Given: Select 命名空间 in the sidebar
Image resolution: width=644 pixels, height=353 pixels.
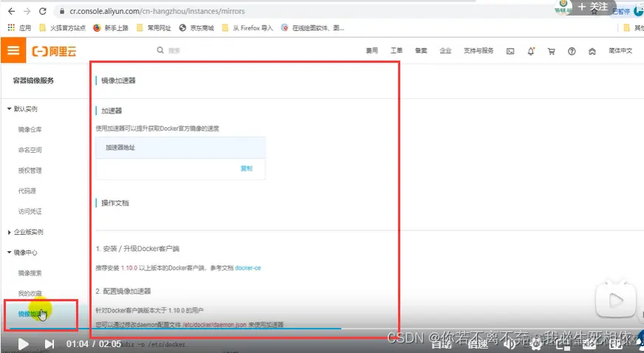Looking at the screenshot, I should tap(30, 150).
